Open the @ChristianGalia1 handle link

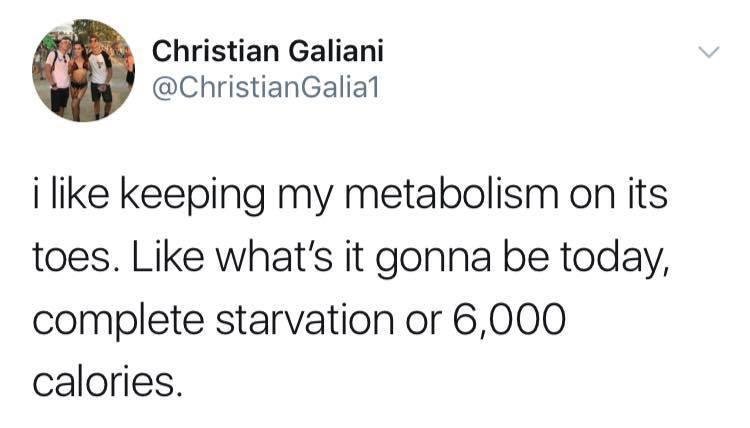pos(266,88)
